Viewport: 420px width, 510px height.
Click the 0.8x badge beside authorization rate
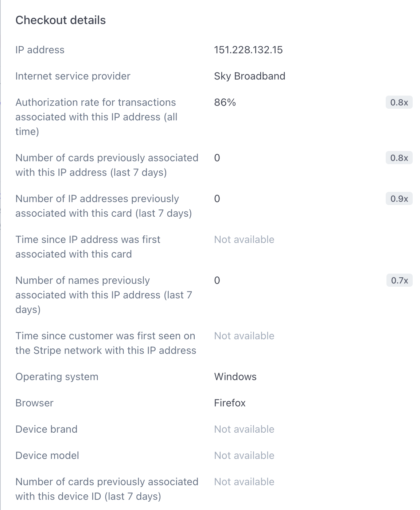pos(399,103)
